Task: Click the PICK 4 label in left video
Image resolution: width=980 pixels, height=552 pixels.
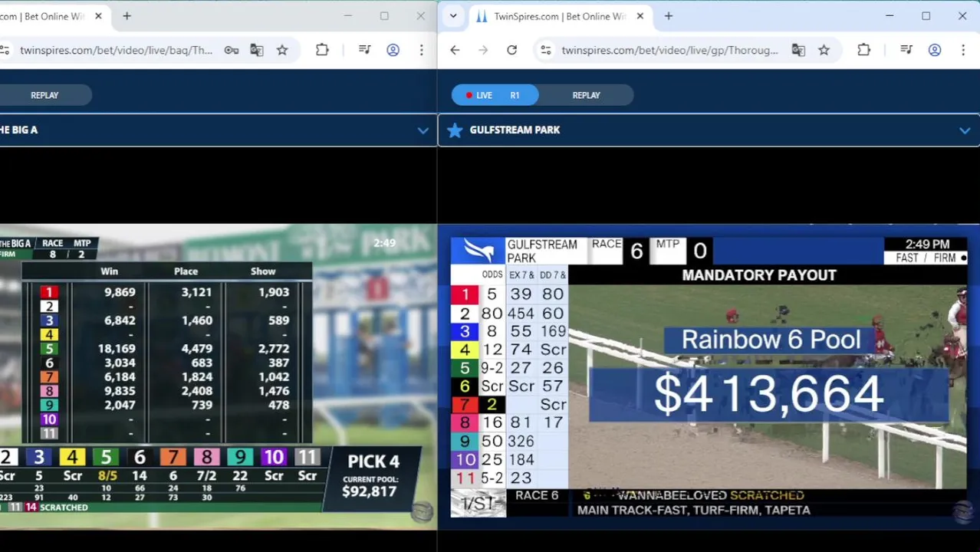Action: tap(373, 462)
